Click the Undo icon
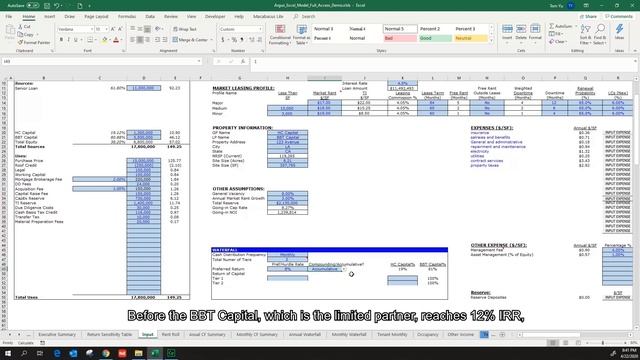 click(57, 6)
